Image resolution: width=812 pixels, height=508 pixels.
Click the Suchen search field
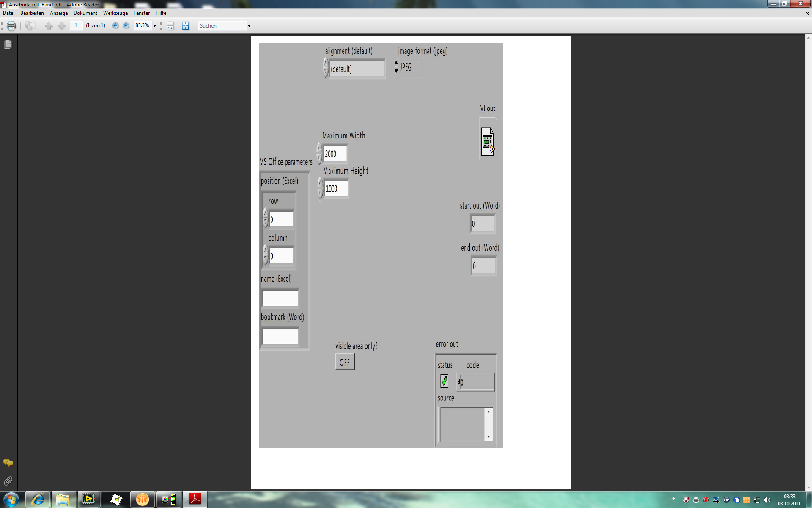pyautogui.click(x=222, y=26)
